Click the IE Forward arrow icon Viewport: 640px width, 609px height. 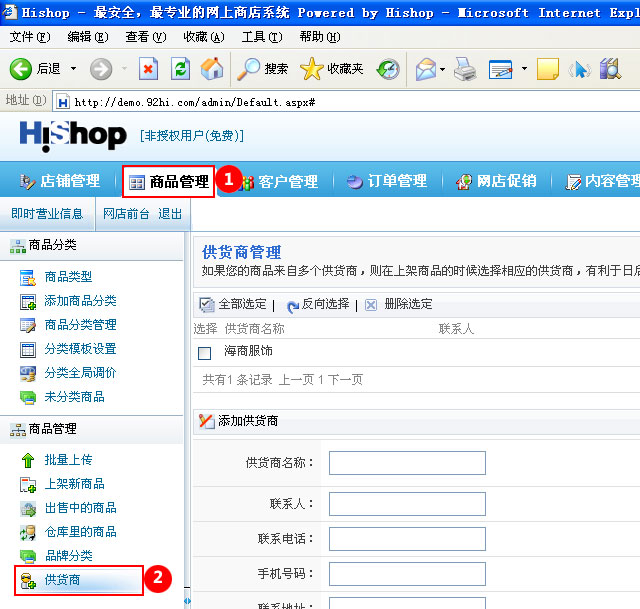point(101,69)
